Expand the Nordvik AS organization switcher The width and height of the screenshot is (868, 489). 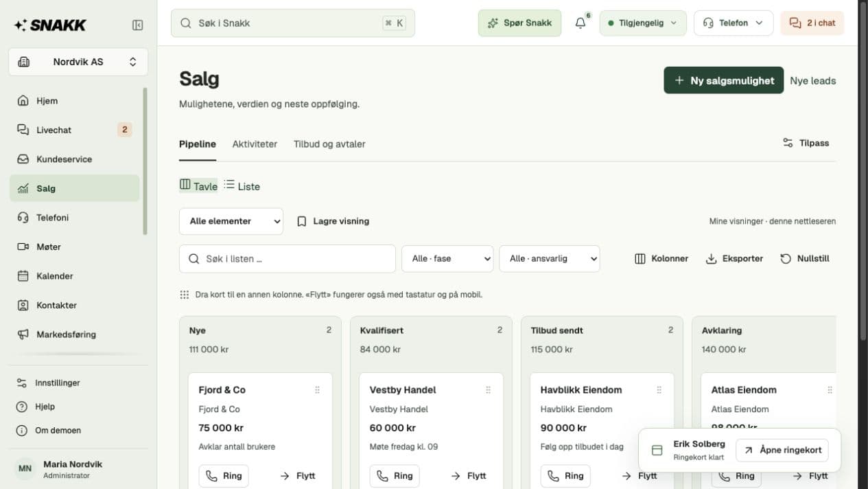[78, 62]
